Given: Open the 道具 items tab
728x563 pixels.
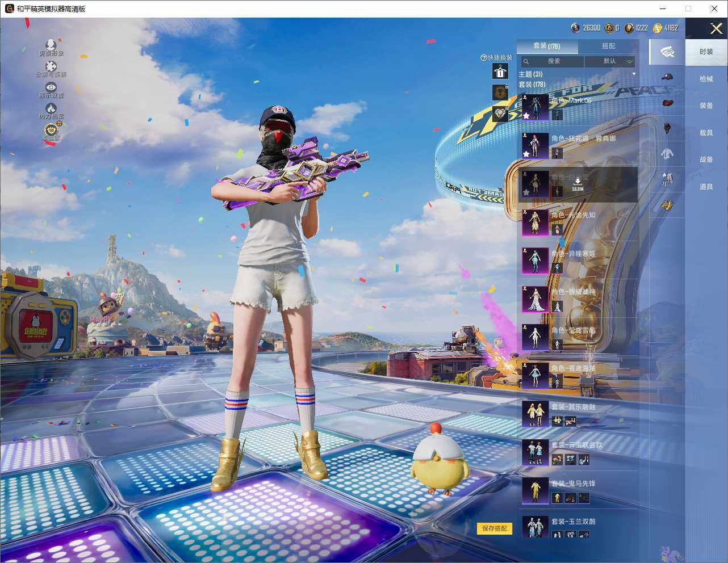Looking at the screenshot, I should pyautogui.click(x=706, y=187).
